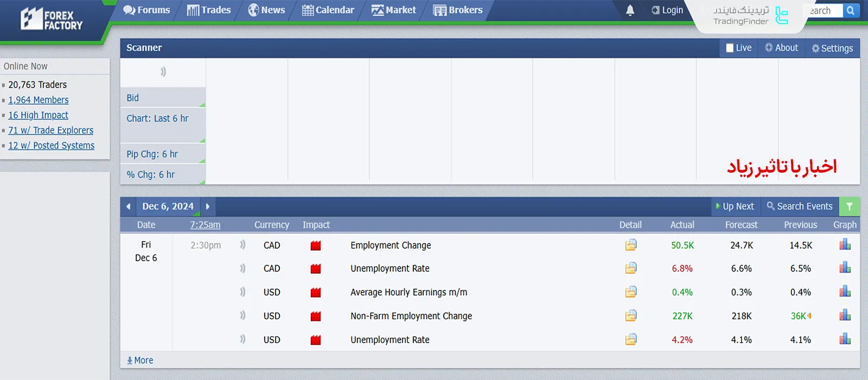Open the Brokers menu tab

[458, 10]
